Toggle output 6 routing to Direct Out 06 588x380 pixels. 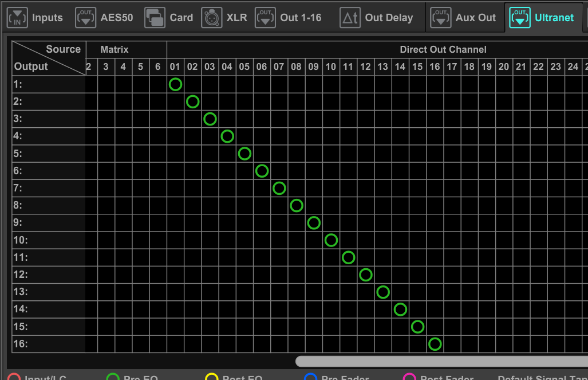tap(262, 171)
